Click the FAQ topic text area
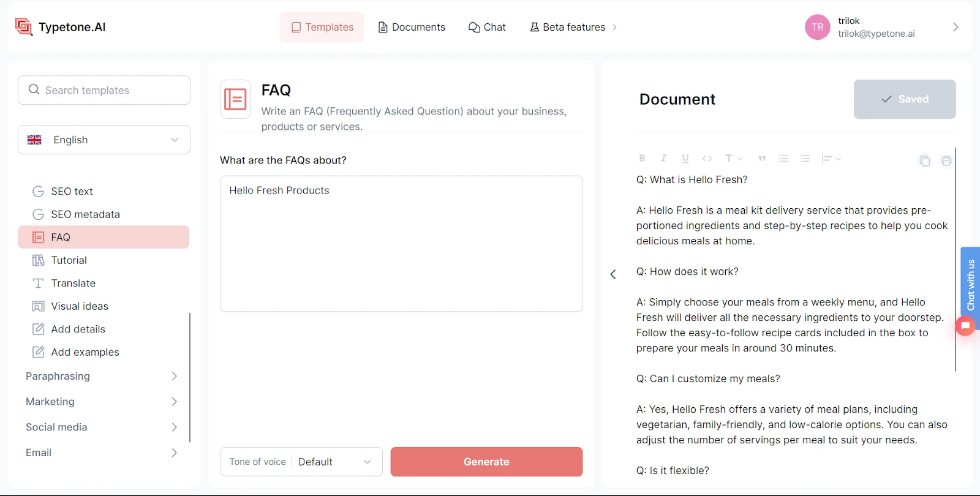The image size is (980, 496). (401, 244)
